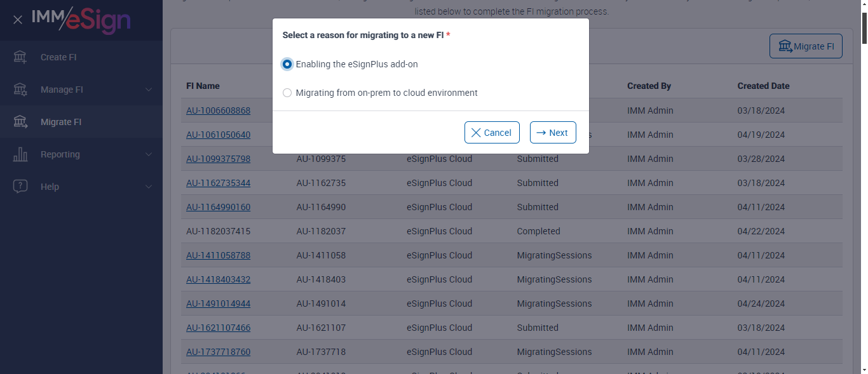Expand the Reporting menu chevron
The width and height of the screenshot is (868, 374).
click(149, 154)
